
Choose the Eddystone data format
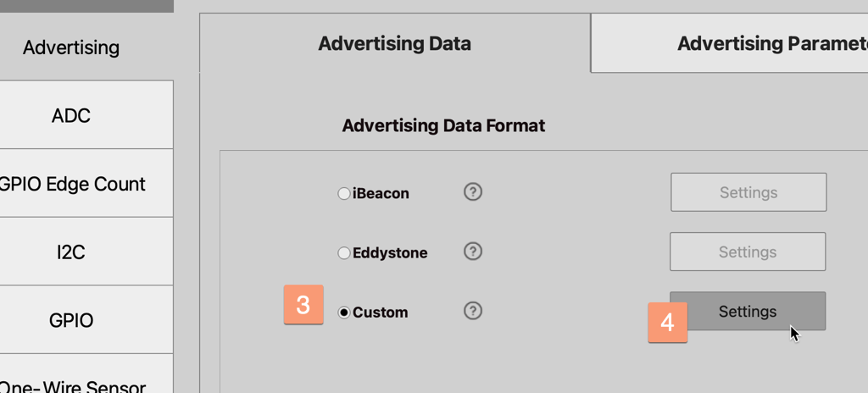[x=344, y=253]
